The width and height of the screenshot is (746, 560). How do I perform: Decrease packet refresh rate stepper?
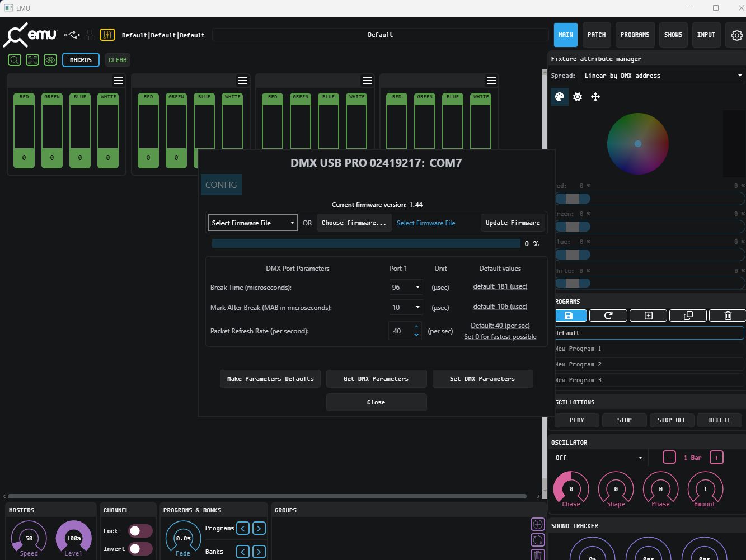pyautogui.click(x=416, y=335)
